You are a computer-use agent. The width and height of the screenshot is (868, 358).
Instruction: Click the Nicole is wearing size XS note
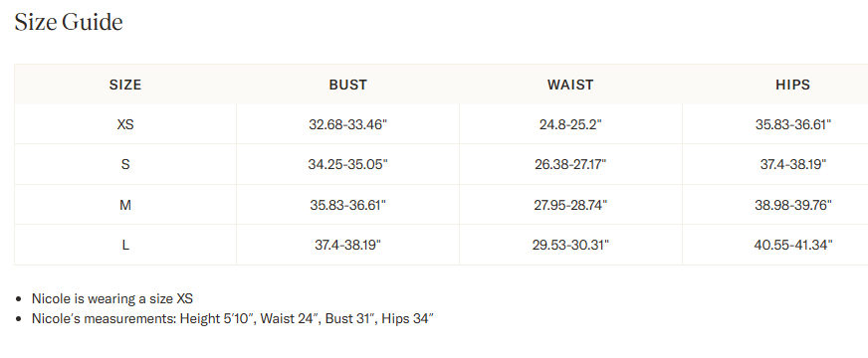click(x=112, y=298)
